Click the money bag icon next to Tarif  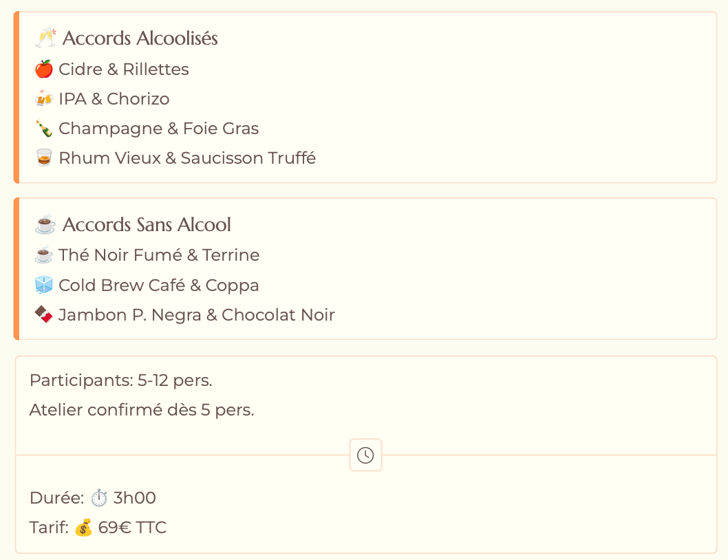point(83,528)
